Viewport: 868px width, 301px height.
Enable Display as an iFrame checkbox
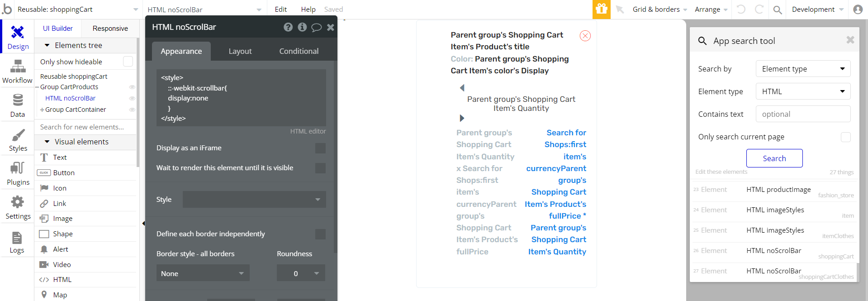(320, 148)
